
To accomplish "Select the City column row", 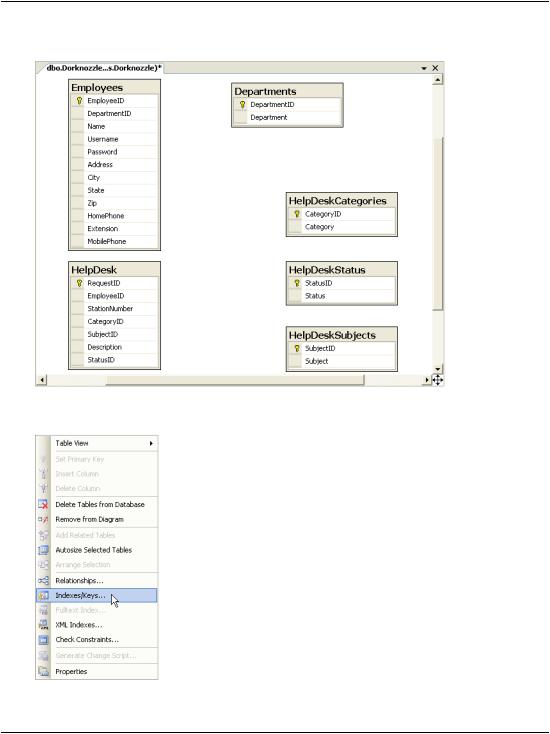I will [115, 177].
